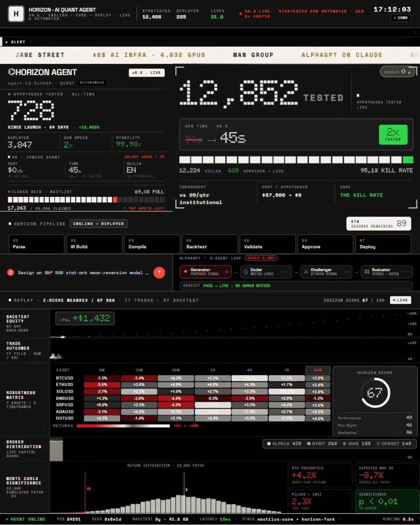The height and width of the screenshot is (525, 420).
Task: Toggle the LIVE replay indicator
Action: pos(399,300)
